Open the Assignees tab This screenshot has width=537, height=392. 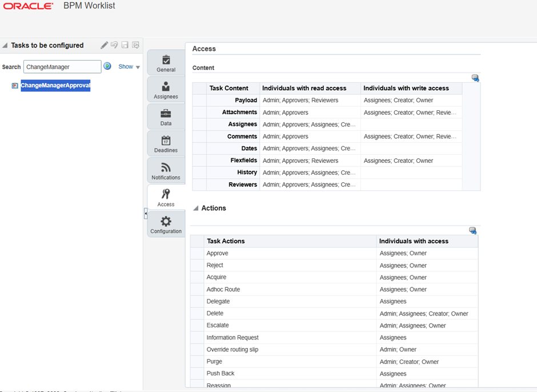coord(166,90)
